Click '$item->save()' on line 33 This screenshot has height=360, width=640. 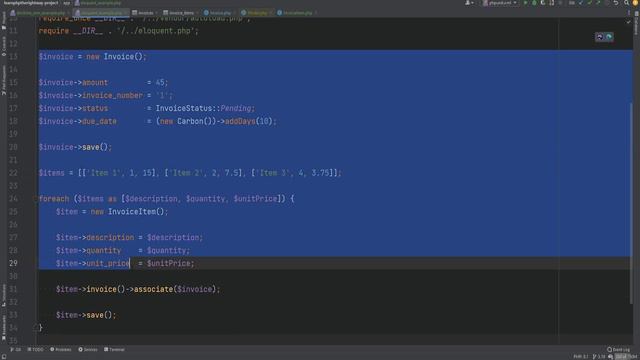(84, 315)
